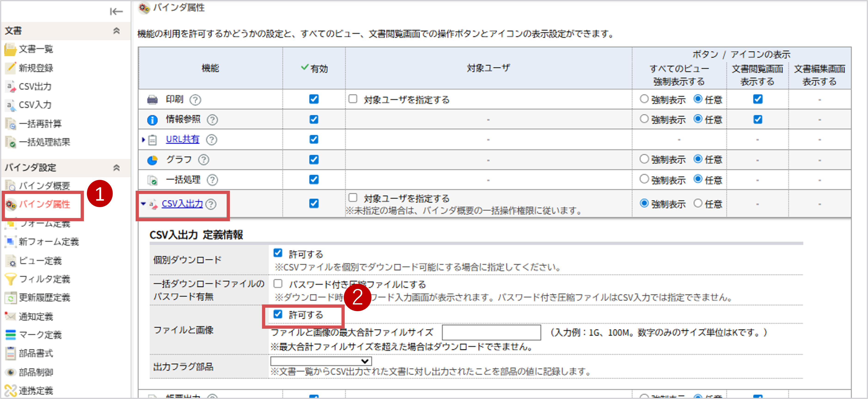Toggle 有効 checkbox for グラフ
Image resolution: width=868 pixels, height=399 pixels.
(x=314, y=160)
